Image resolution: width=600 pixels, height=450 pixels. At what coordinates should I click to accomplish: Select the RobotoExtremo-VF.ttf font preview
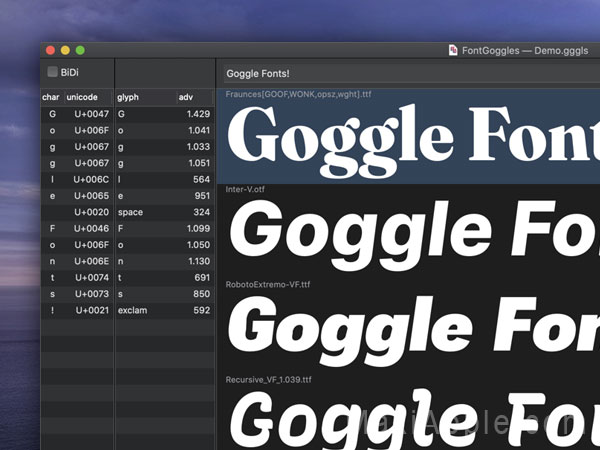tap(408, 327)
